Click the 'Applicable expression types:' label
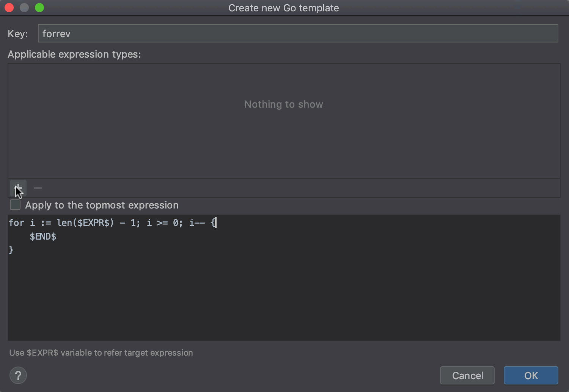Screen dimensions: 569x392 coord(74,54)
